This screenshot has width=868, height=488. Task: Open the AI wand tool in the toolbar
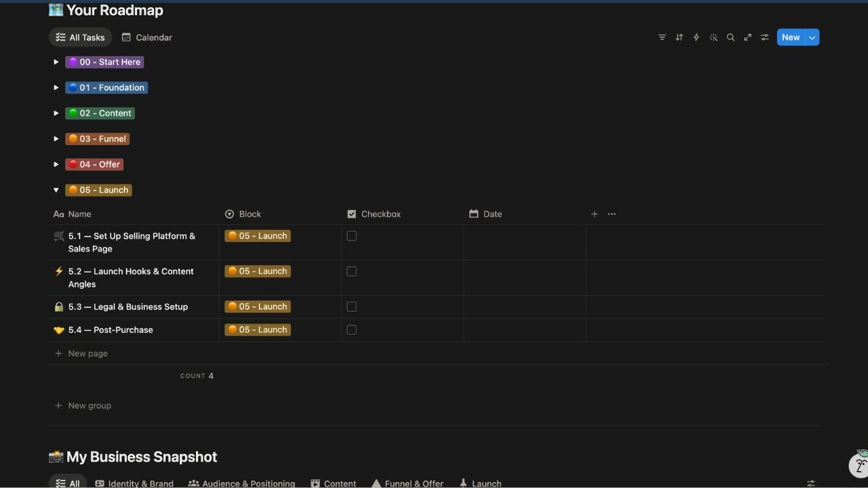[x=713, y=37]
